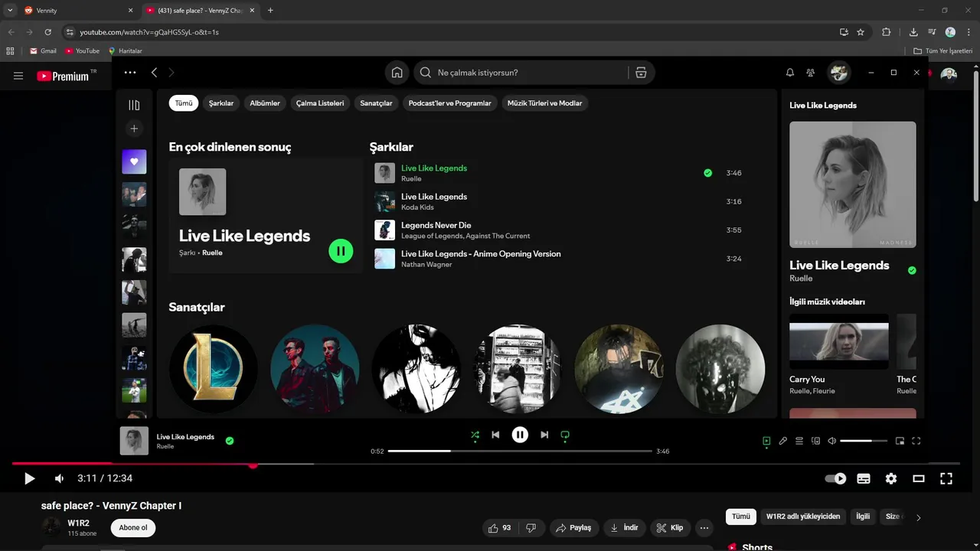This screenshot has width=980, height=551.
Task: Open Spotify home via house icon
Action: pyautogui.click(x=397, y=73)
